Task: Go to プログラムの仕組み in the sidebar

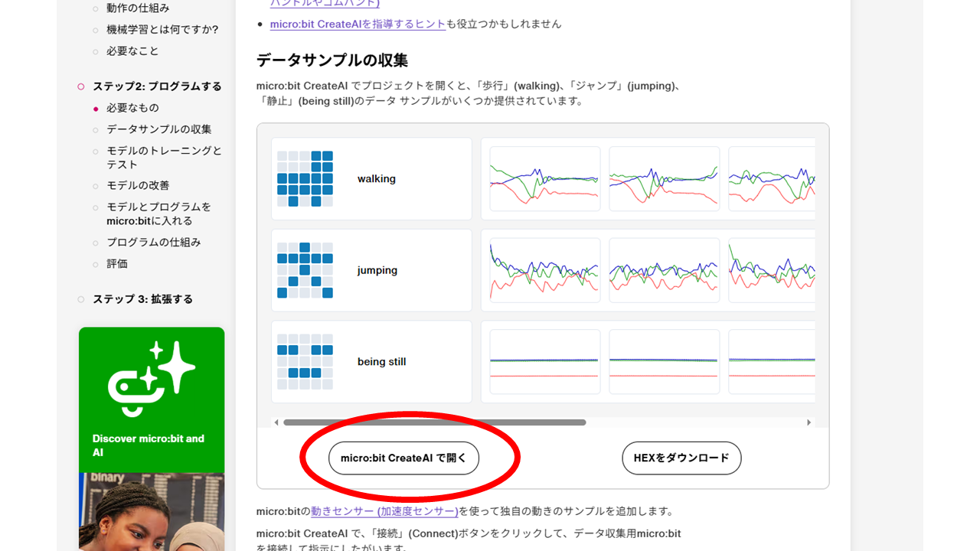Action: point(153,242)
